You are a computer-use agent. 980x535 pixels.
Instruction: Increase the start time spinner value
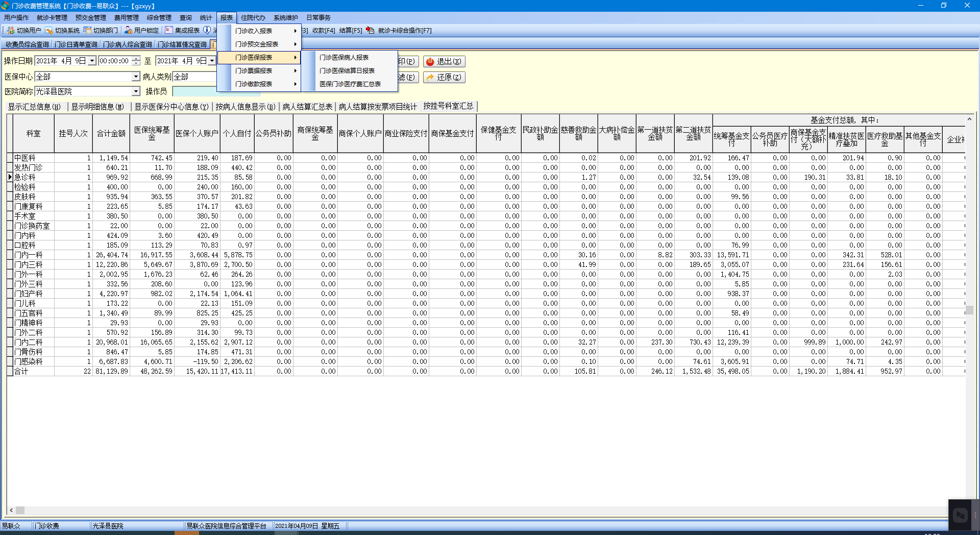click(136, 59)
